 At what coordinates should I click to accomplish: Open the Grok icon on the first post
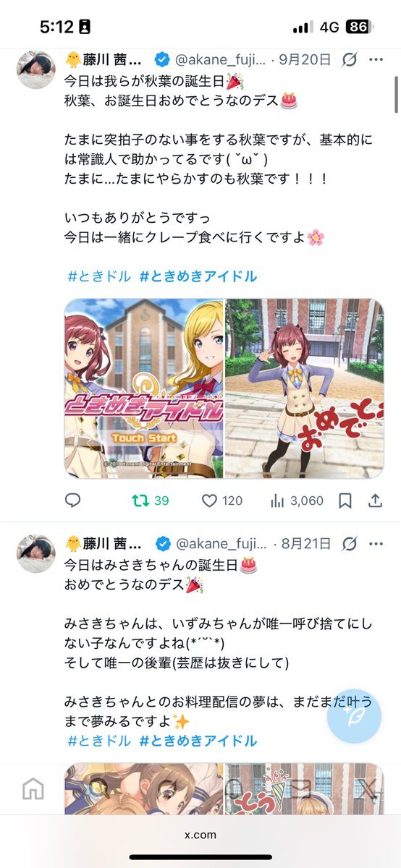[x=349, y=59]
